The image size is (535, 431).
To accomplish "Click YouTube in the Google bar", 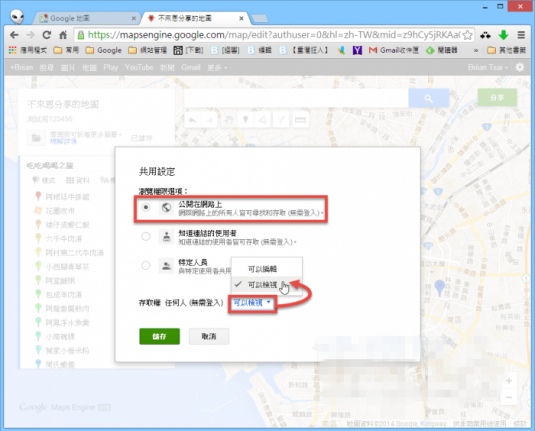I will 139,67.
